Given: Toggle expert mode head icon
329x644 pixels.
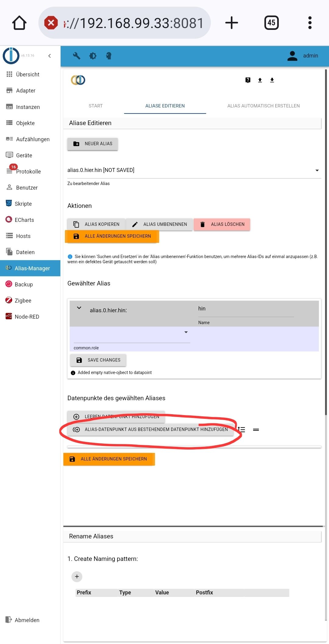Looking at the screenshot, I should tap(109, 56).
